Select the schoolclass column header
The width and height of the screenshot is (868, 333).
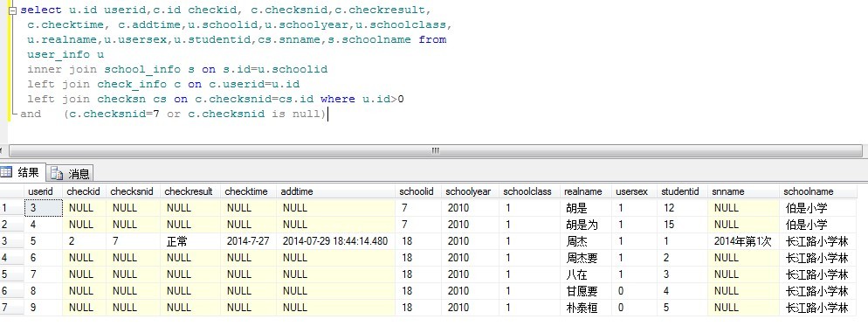point(529,191)
